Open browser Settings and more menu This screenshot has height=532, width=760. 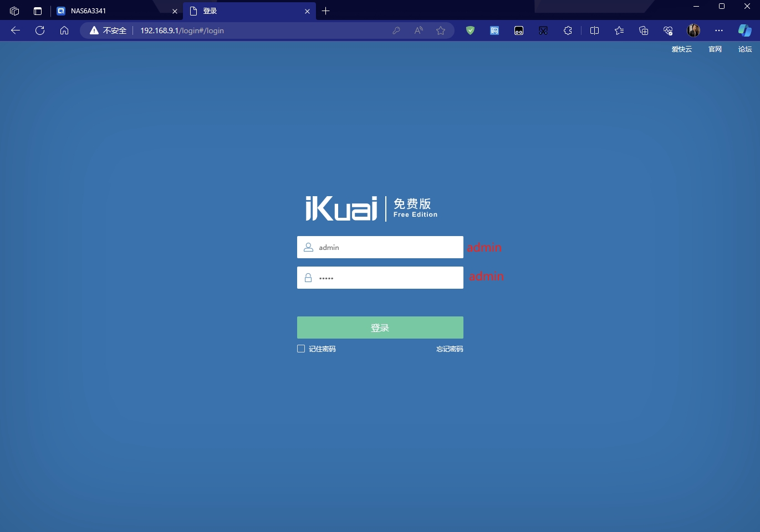(x=719, y=30)
